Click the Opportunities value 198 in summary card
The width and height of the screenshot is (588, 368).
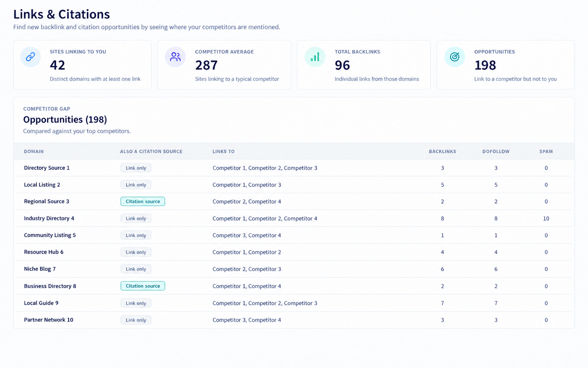[x=485, y=65]
